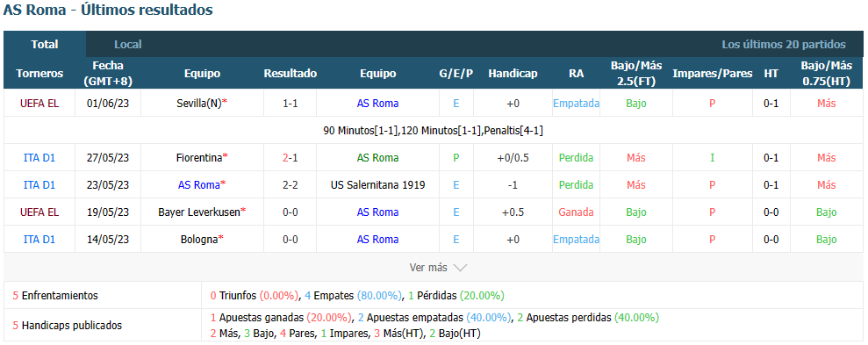Open Sevilla(N) team link
Viewport: 868px width, 345px height.
[x=198, y=103]
